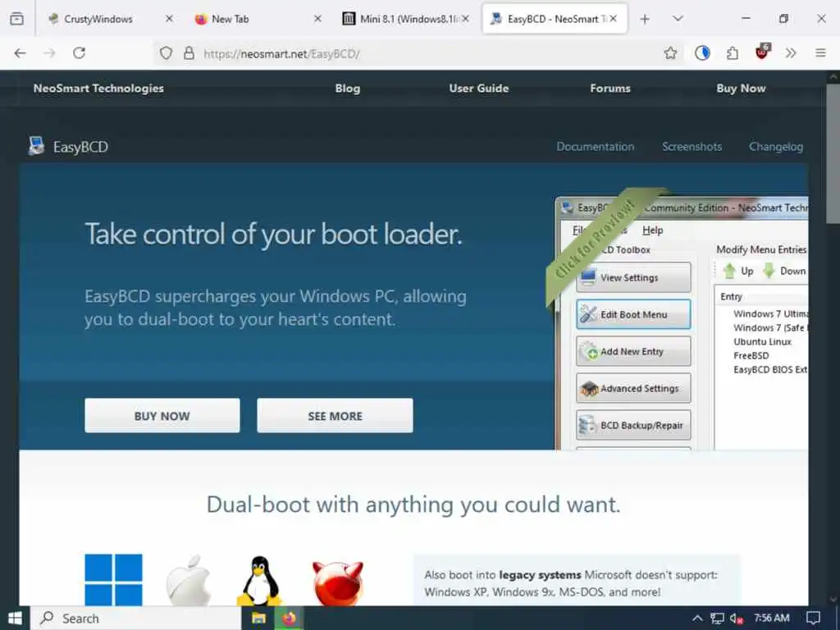Viewport: 840px width, 630px height.
Task: Bookmark this page with the star icon
Action: [670, 53]
